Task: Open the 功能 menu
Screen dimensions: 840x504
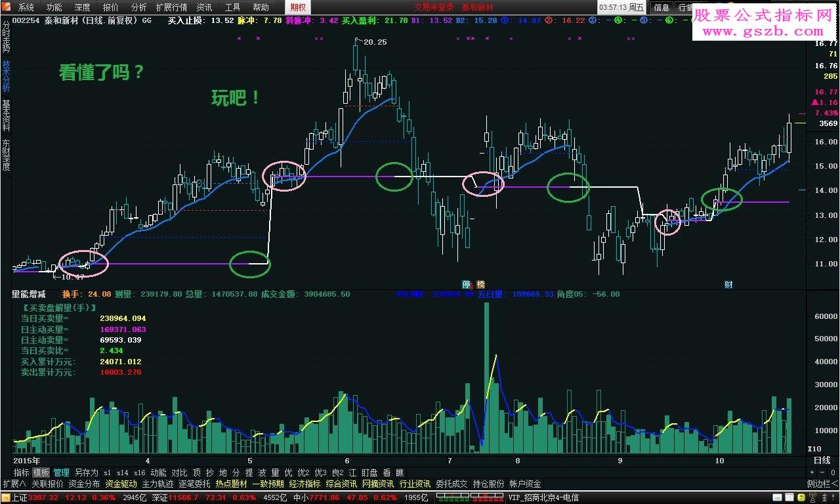Action: 54,7
